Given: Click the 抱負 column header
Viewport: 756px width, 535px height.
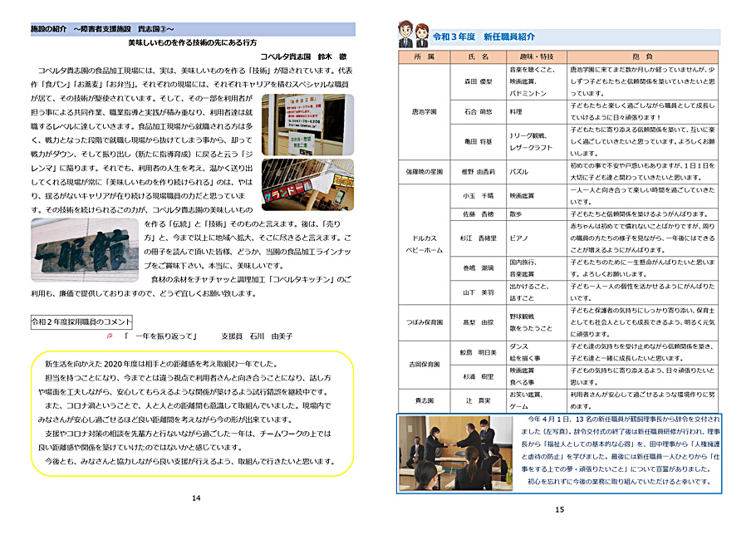Looking at the screenshot, I should click(643, 56).
